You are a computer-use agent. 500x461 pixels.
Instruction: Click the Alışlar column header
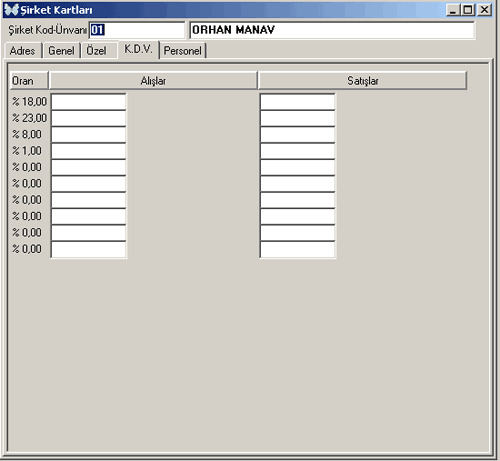[153, 81]
